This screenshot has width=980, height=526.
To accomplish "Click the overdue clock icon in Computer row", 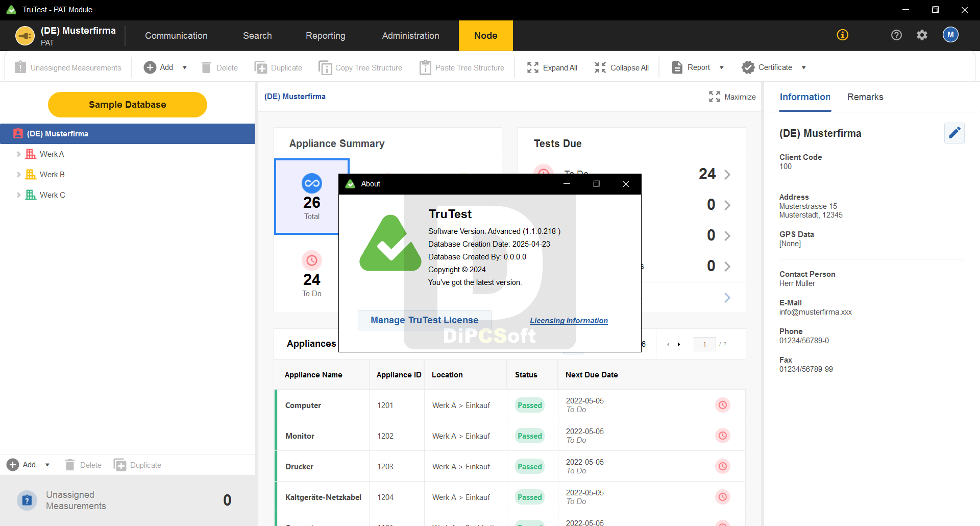I will (x=723, y=405).
